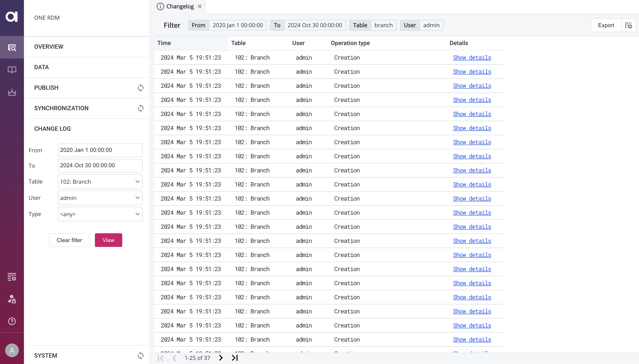Click the Synchronization refresh icon

pyautogui.click(x=140, y=108)
